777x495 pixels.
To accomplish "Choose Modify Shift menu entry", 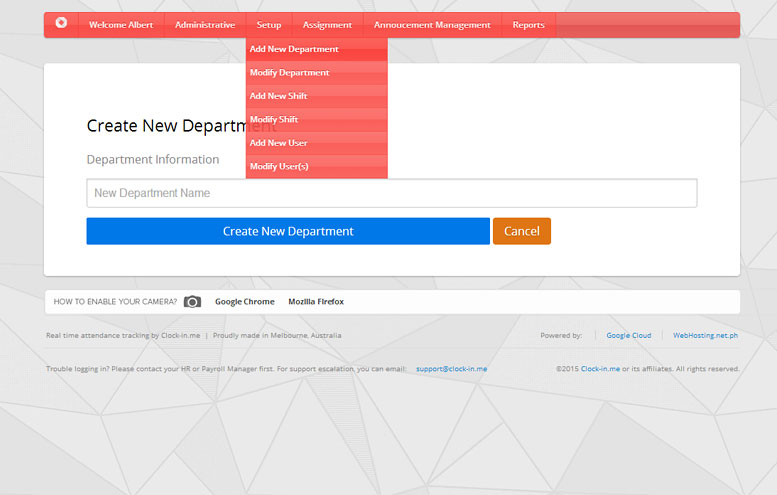I will (x=317, y=119).
